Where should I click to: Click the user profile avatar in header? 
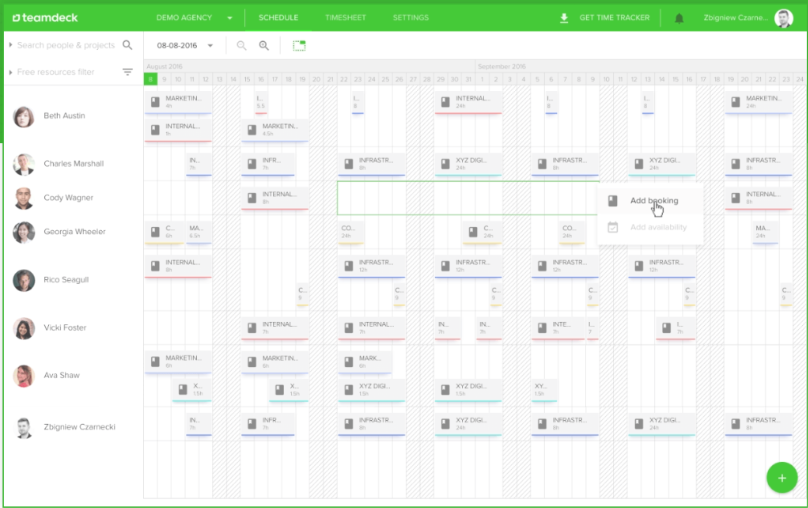784,18
